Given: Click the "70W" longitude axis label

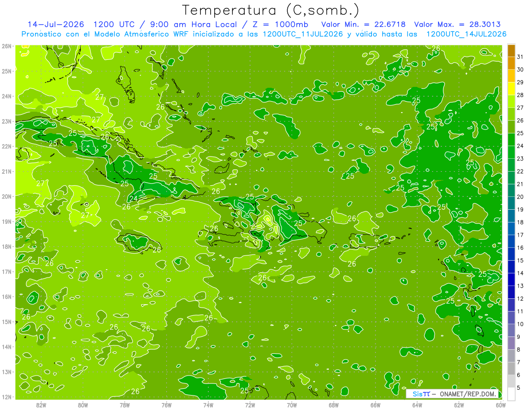Looking at the screenshot, I should [292, 405].
